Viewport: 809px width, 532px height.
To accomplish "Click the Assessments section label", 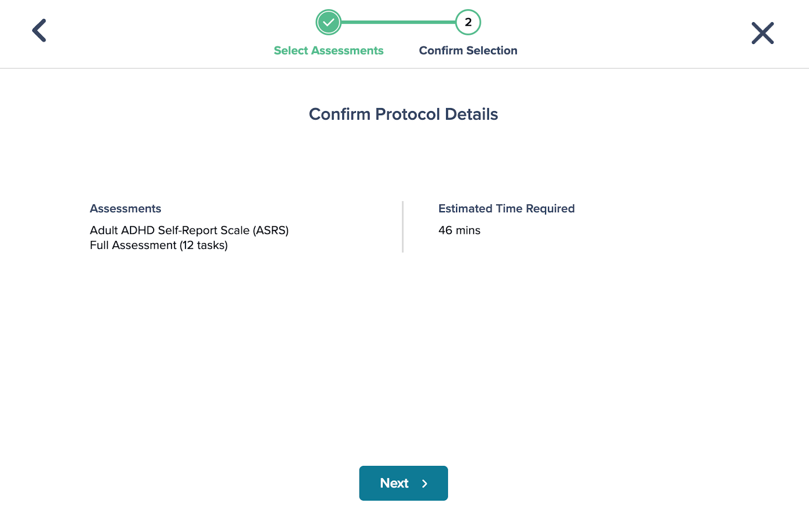I will [125, 209].
